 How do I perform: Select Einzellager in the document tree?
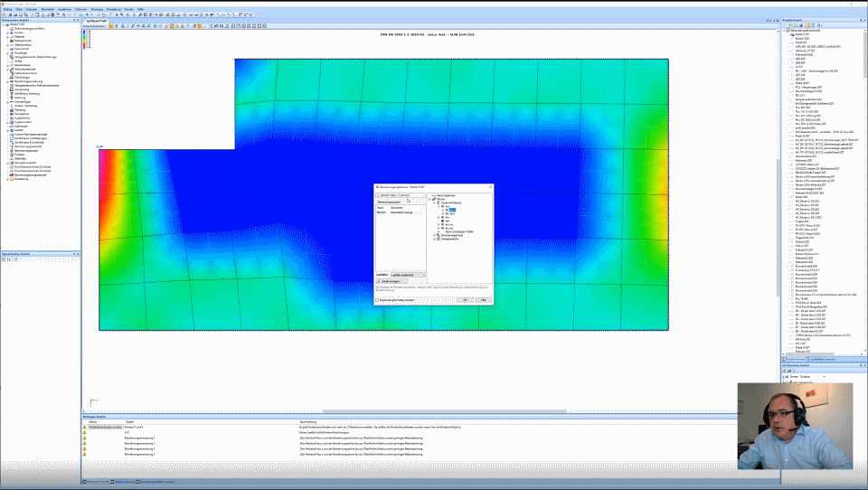click(x=21, y=52)
